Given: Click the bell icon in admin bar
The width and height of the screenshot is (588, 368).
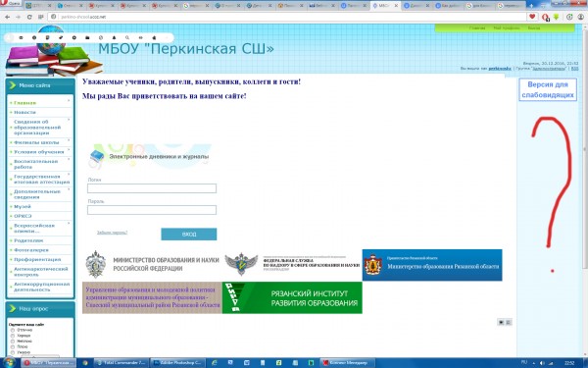Looking at the screenshot, I should pyautogui.click(x=114, y=38).
